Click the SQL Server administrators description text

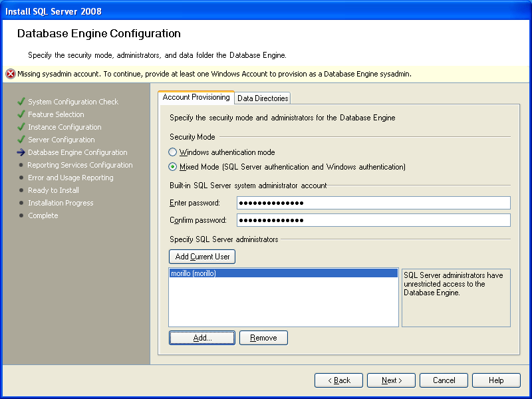(454, 284)
